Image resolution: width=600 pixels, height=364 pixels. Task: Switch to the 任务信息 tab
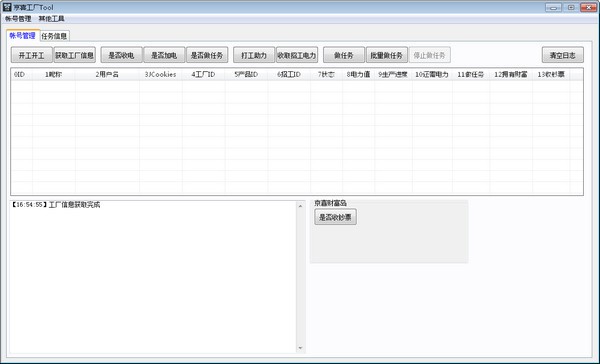tap(54, 36)
